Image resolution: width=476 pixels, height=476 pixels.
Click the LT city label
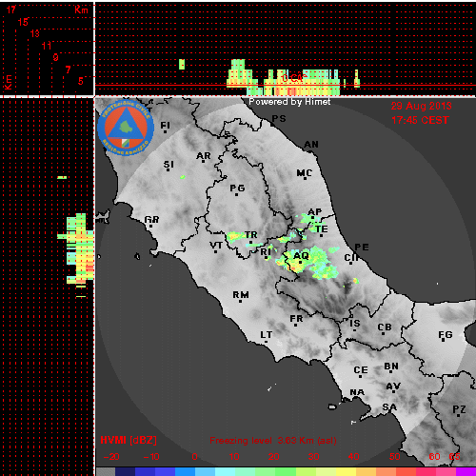267,334
